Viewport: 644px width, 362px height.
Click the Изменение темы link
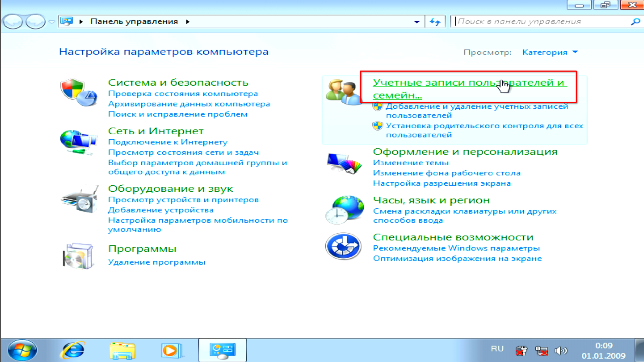click(x=410, y=163)
